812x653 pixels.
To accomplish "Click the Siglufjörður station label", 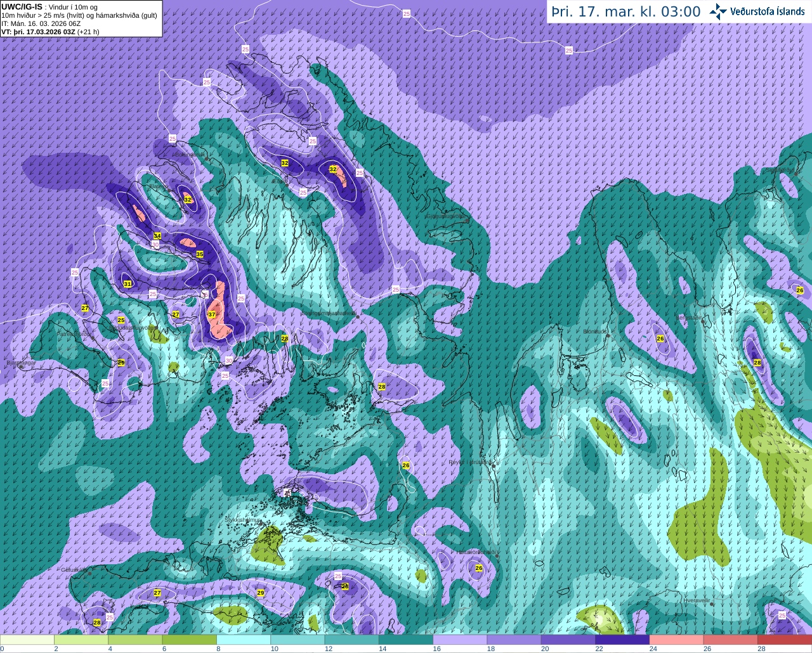I will coord(780,169).
